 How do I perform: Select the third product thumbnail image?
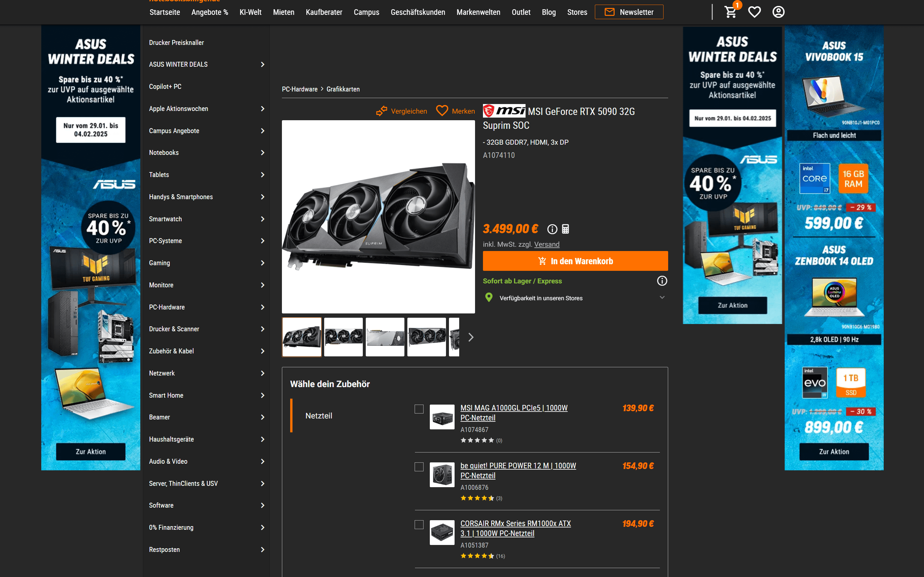pyautogui.click(x=385, y=337)
